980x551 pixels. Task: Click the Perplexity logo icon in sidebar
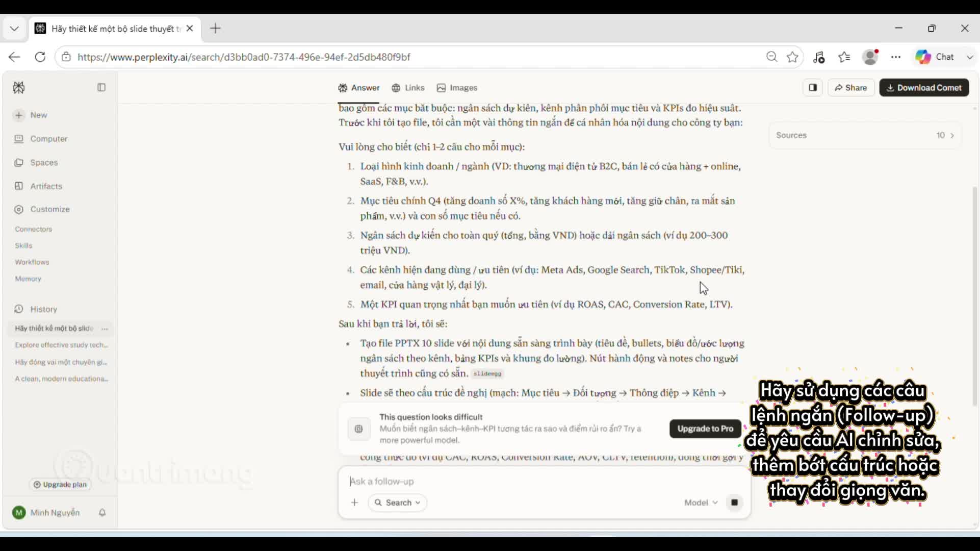click(x=19, y=88)
